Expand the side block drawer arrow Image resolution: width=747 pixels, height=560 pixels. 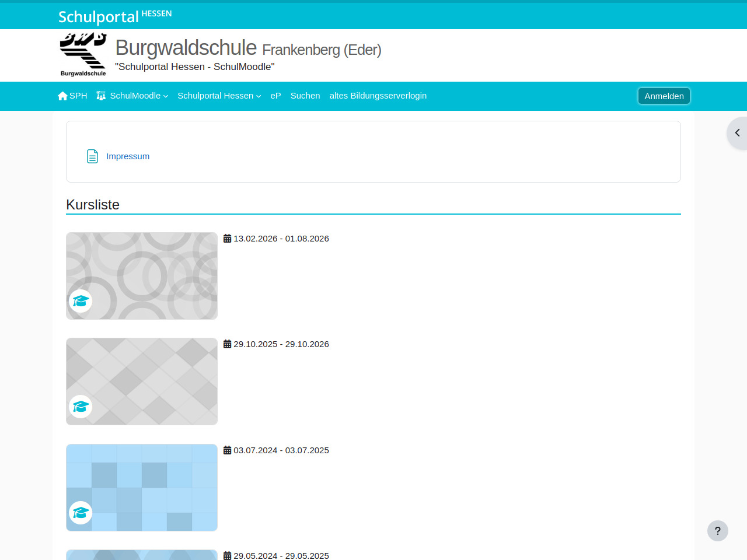737,133
